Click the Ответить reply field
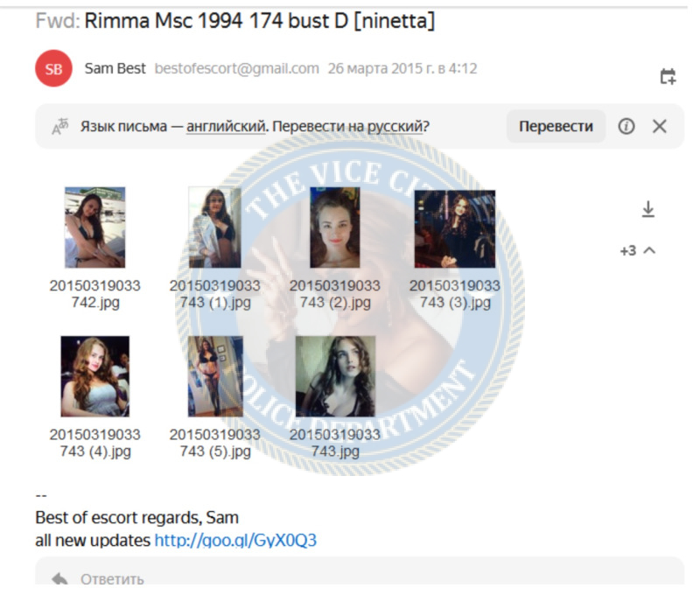This screenshot has height=602, width=700. [x=360, y=571]
